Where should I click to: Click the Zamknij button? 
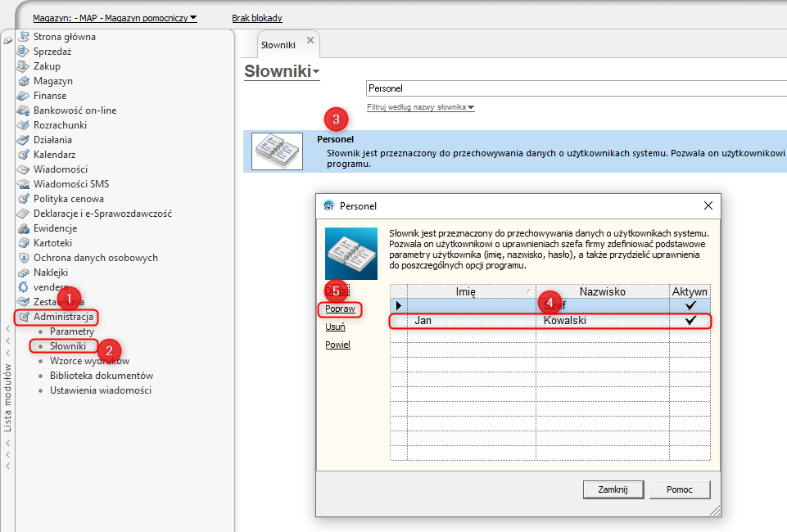pyautogui.click(x=613, y=489)
